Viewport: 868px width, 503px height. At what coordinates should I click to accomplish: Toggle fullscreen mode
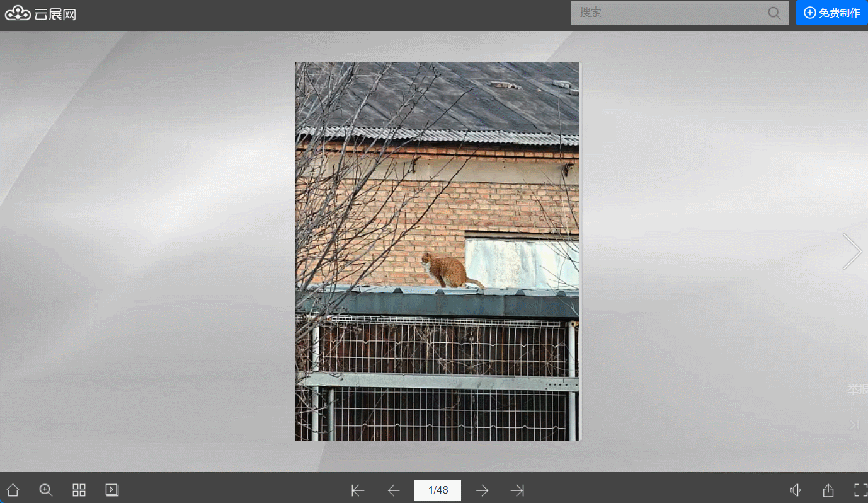[860, 490]
